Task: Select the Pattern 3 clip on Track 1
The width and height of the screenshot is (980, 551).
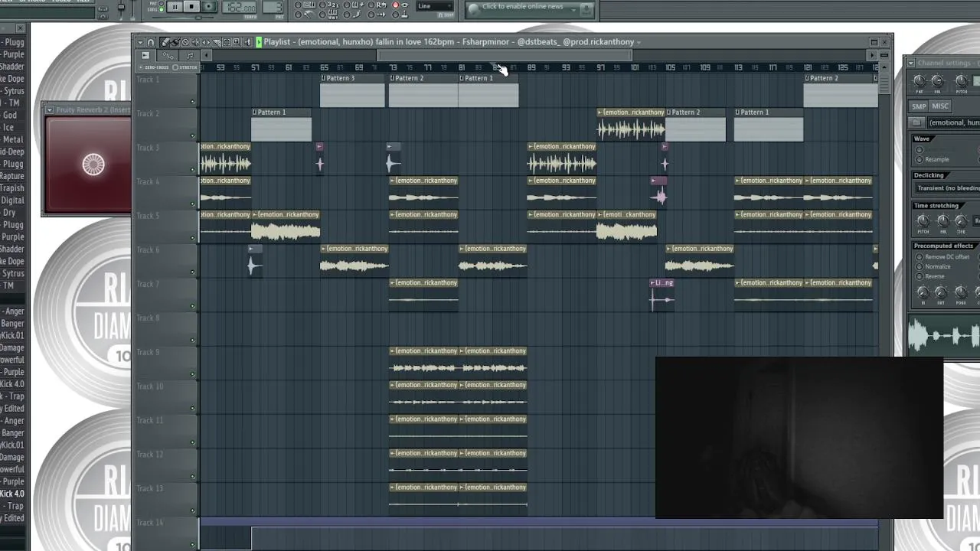Action: (352, 90)
